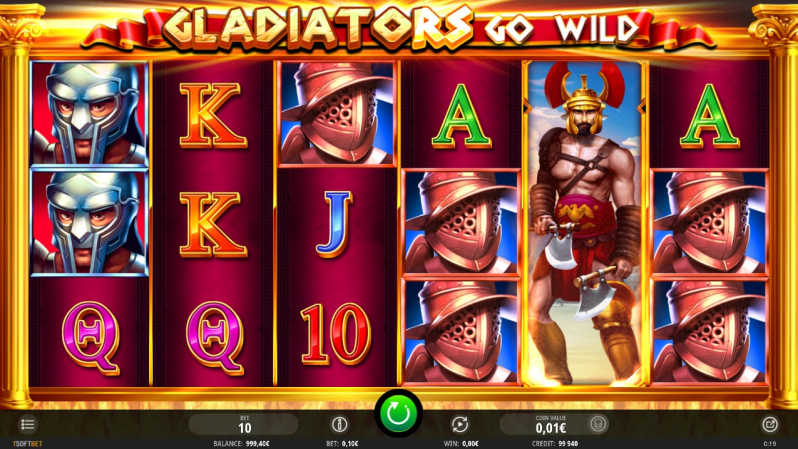Click the red 10 symbol
Image resolution: width=798 pixels, height=449 pixels.
pyautogui.click(x=335, y=334)
